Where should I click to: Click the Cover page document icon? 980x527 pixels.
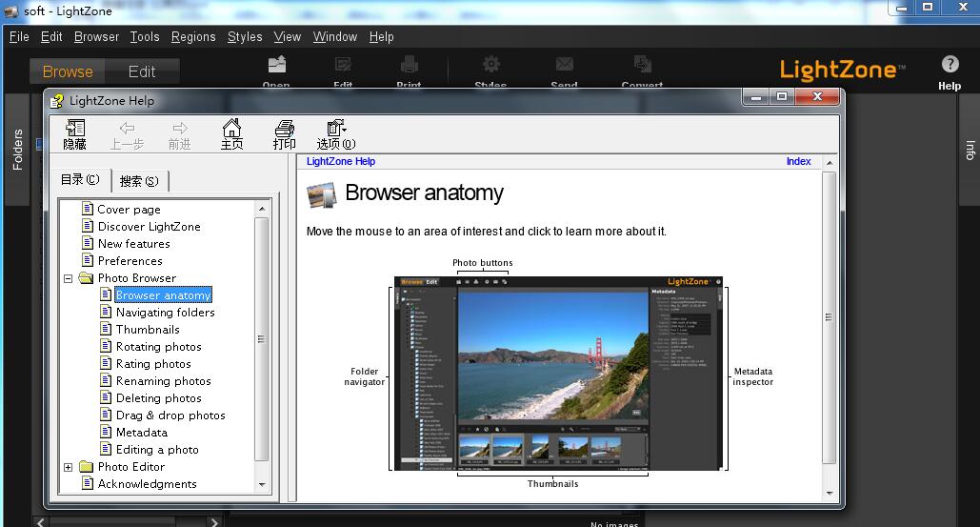coord(88,209)
